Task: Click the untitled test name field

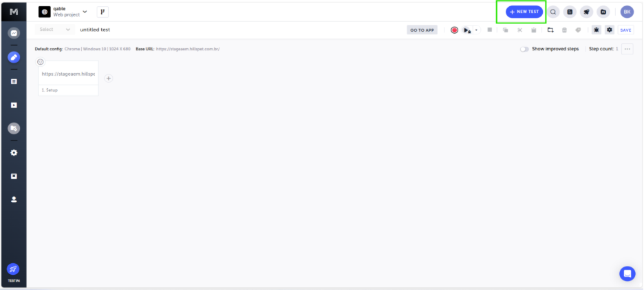Action: pyautogui.click(x=95, y=30)
